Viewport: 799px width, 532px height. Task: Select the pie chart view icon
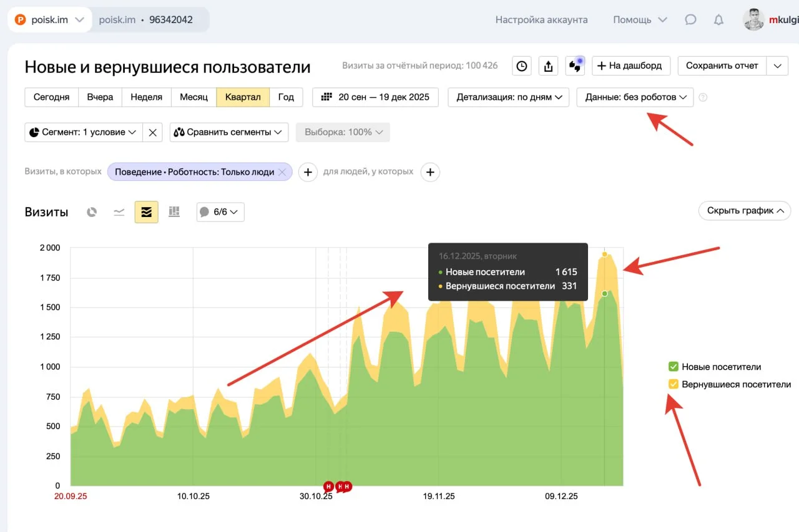tap(92, 212)
